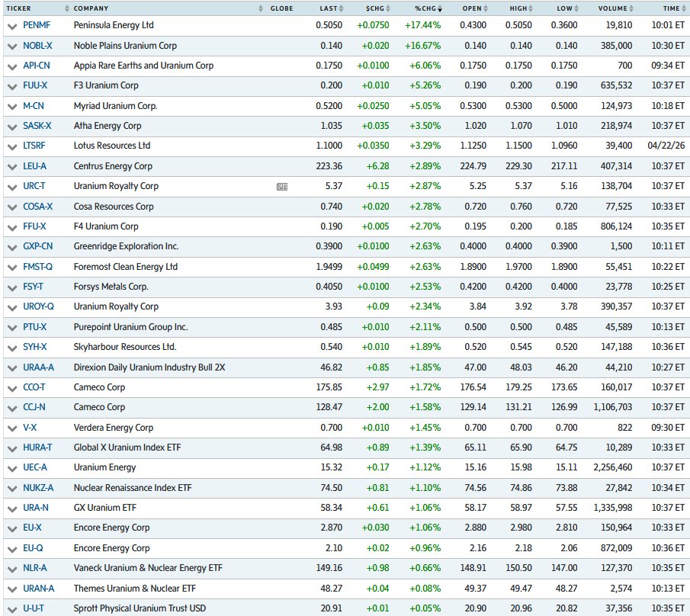
Task: Sort by HIGH column header
Action: click(522, 8)
